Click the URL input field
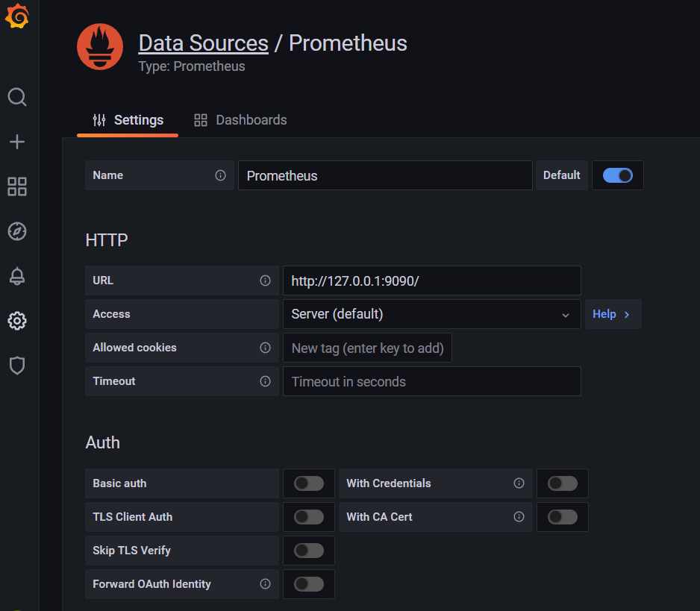The image size is (700, 611). point(431,281)
